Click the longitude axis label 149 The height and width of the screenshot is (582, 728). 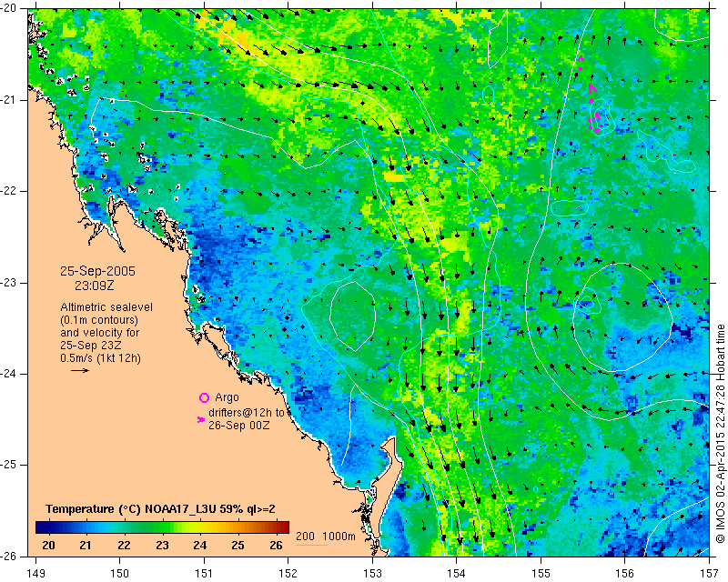click(35, 574)
